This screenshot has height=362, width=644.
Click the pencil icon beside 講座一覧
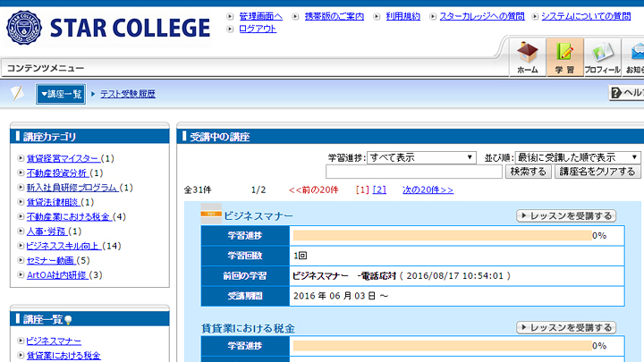(x=16, y=94)
